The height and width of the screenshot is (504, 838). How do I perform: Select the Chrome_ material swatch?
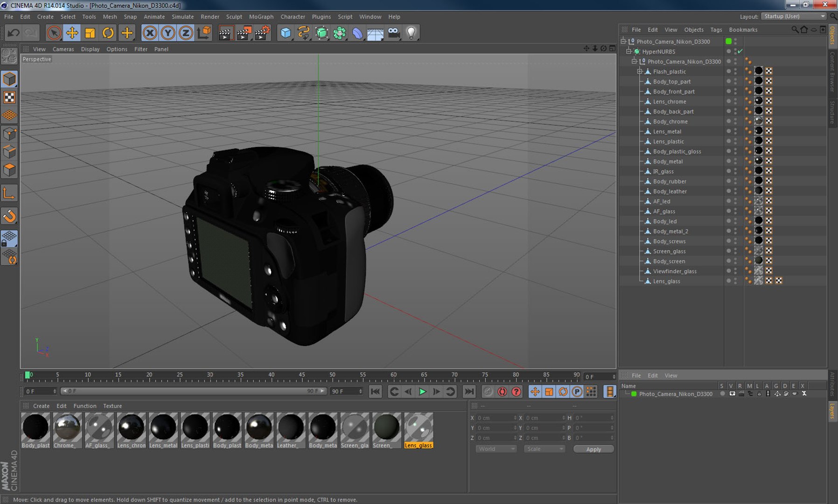[x=67, y=431]
